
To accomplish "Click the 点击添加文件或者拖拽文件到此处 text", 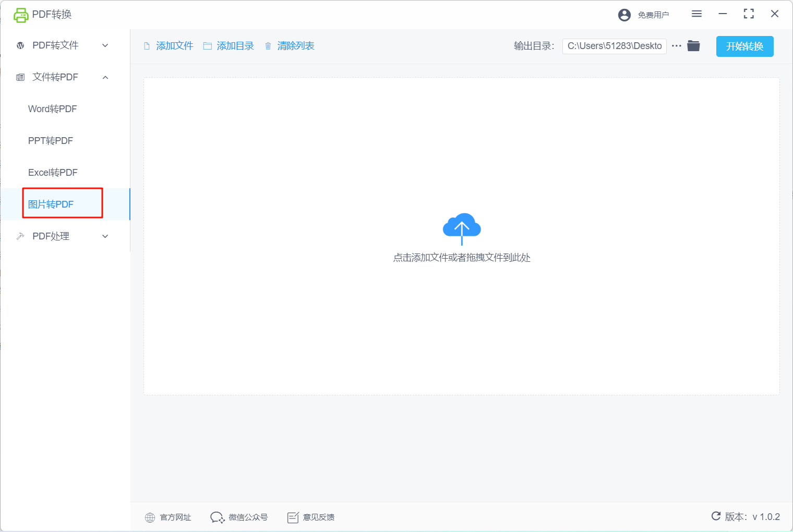I will pyautogui.click(x=462, y=258).
